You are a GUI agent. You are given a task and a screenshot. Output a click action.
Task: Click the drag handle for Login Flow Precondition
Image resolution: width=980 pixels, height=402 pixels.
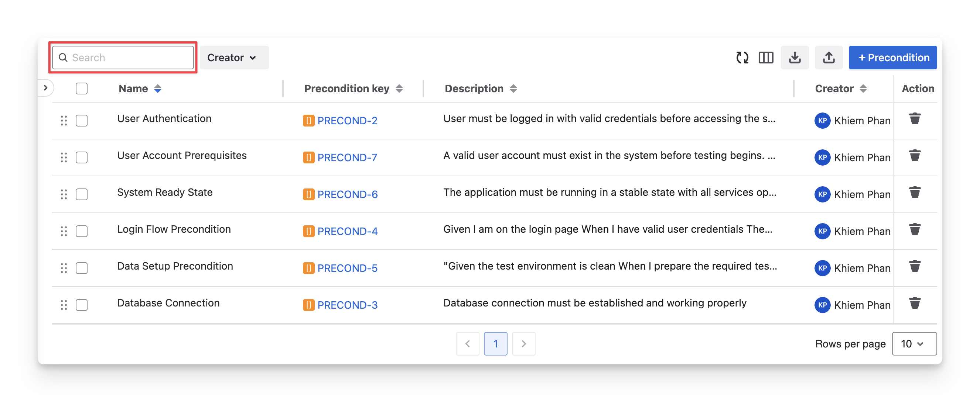pyautogui.click(x=64, y=231)
